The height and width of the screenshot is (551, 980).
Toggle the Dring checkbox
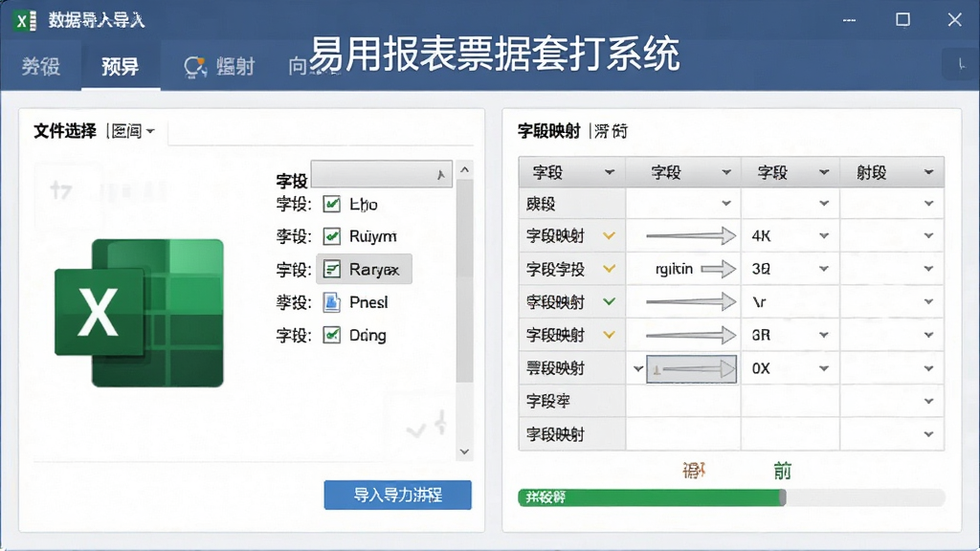point(331,335)
